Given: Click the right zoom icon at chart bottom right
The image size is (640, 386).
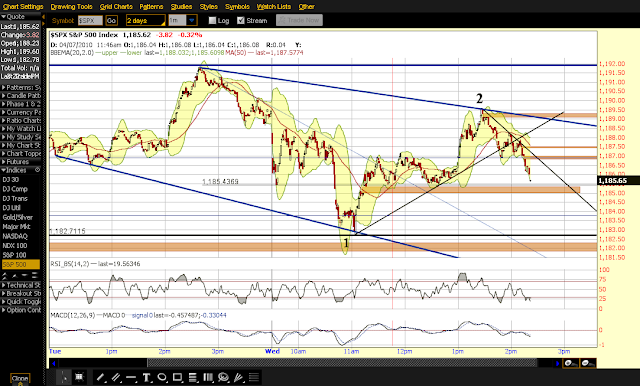Looking at the screenshot, I should coord(588,363).
